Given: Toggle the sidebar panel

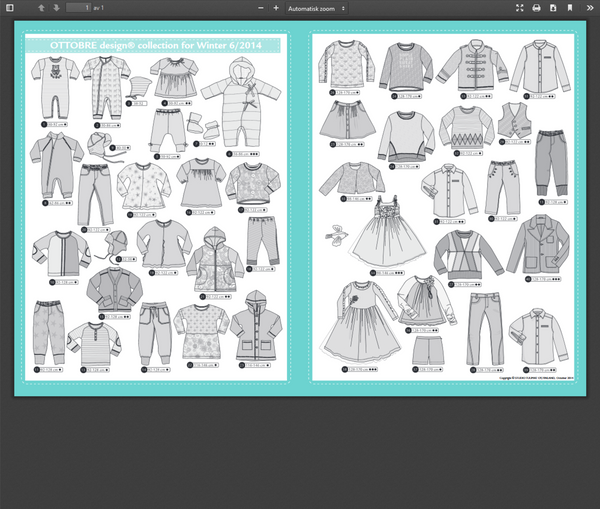Looking at the screenshot, I should 12,8.
